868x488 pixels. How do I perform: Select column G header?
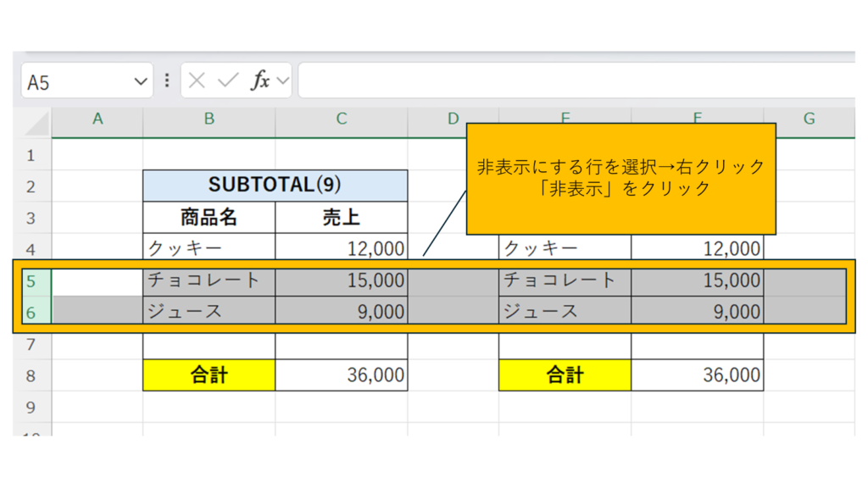[809, 119]
